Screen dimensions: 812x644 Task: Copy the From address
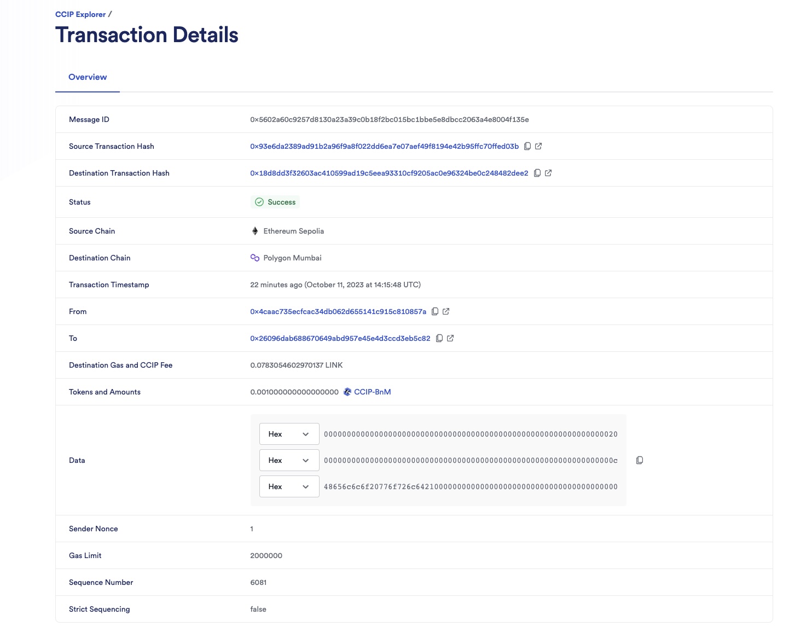tap(435, 311)
